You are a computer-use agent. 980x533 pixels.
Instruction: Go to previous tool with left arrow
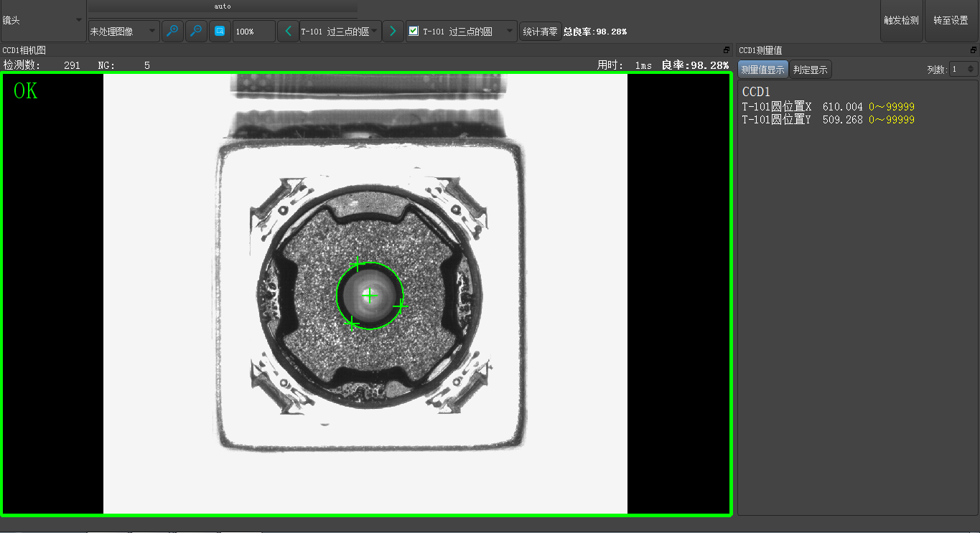click(288, 32)
